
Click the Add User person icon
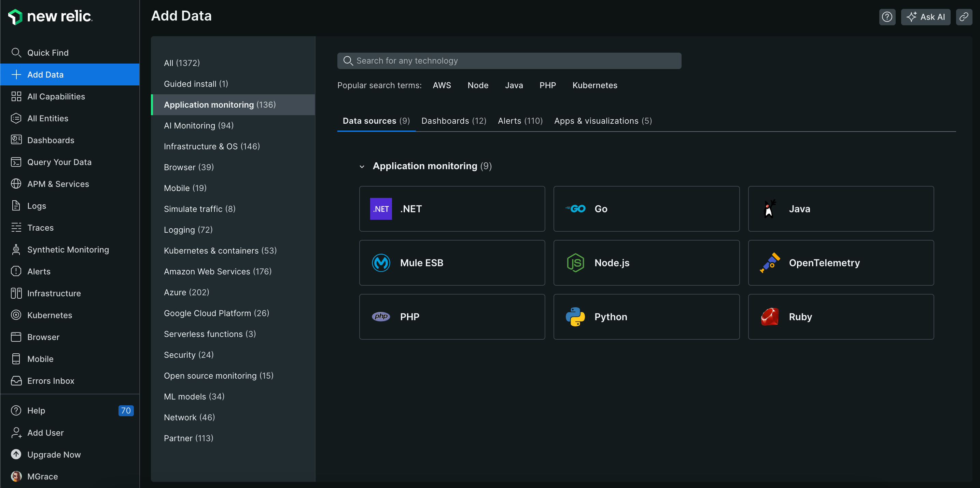click(x=16, y=433)
